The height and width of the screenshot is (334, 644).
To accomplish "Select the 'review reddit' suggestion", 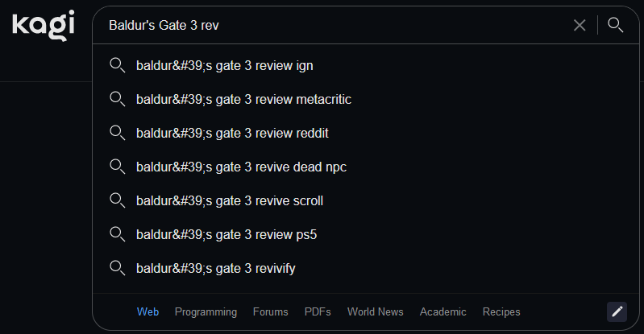I will pos(366,133).
